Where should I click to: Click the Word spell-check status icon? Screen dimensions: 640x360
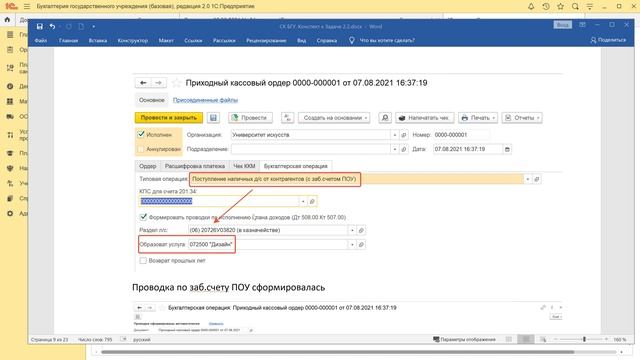[x=123, y=339]
